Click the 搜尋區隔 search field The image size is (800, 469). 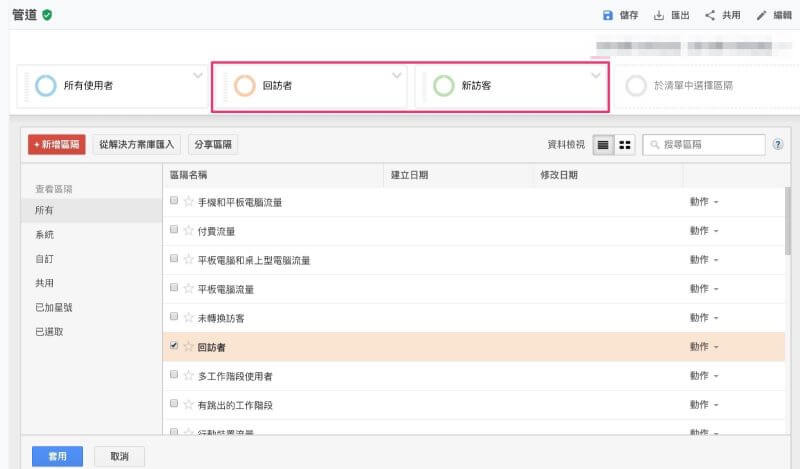[704, 145]
